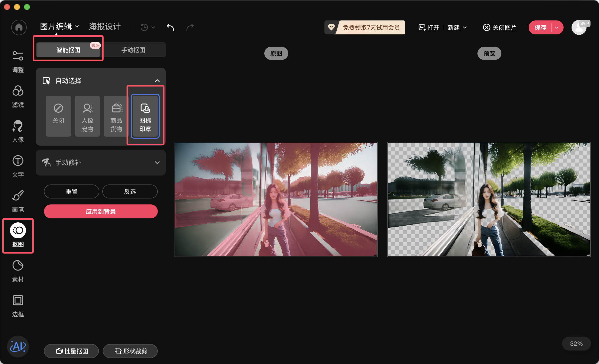Expand the 手动修补 section
This screenshot has width=599, height=364.
157,163
